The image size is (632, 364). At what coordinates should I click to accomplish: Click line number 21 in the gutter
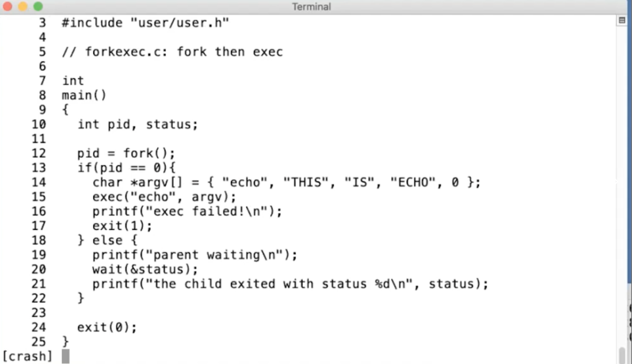click(39, 284)
